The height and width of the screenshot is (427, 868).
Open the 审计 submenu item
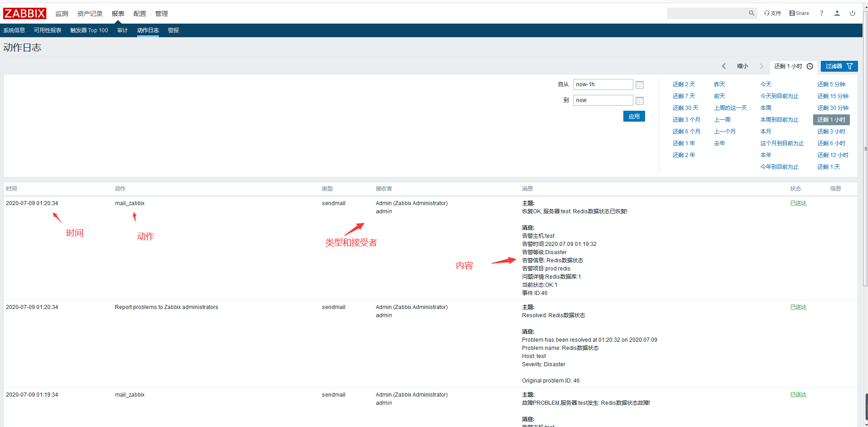[123, 30]
